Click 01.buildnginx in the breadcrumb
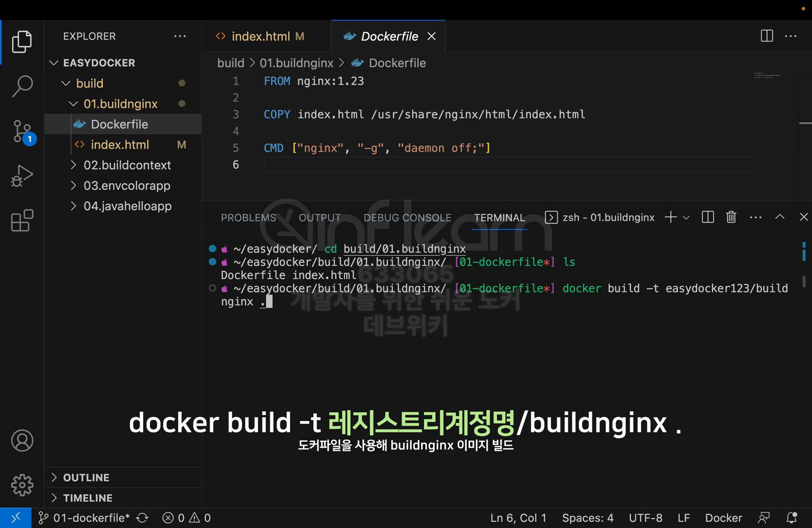This screenshot has height=528, width=812. point(297,63)
